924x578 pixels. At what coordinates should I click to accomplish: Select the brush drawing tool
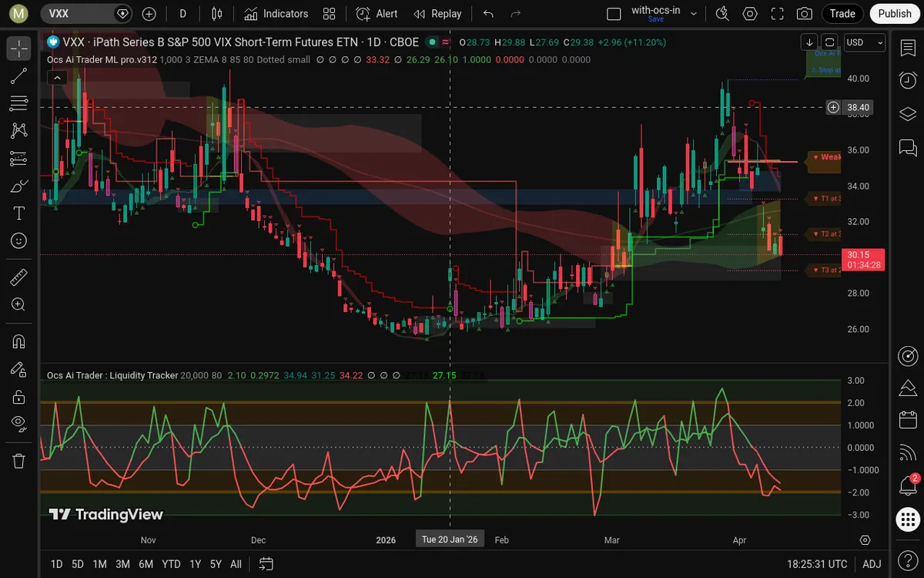click(x=19, y=186)
